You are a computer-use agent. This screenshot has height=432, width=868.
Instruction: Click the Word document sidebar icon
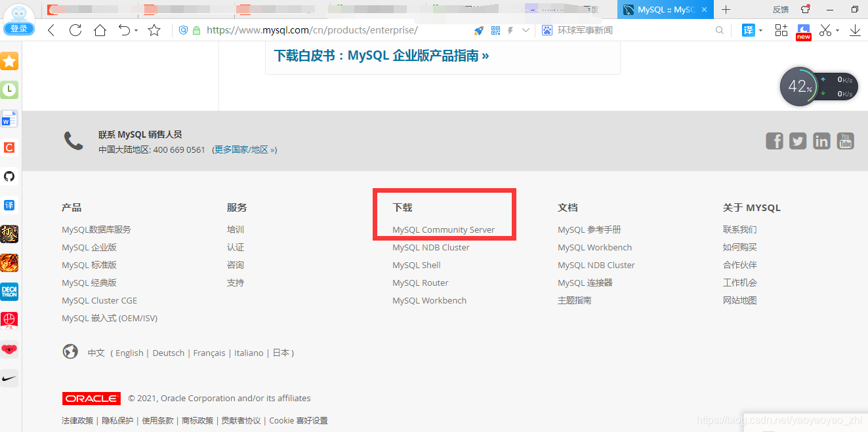coord(9,119)
